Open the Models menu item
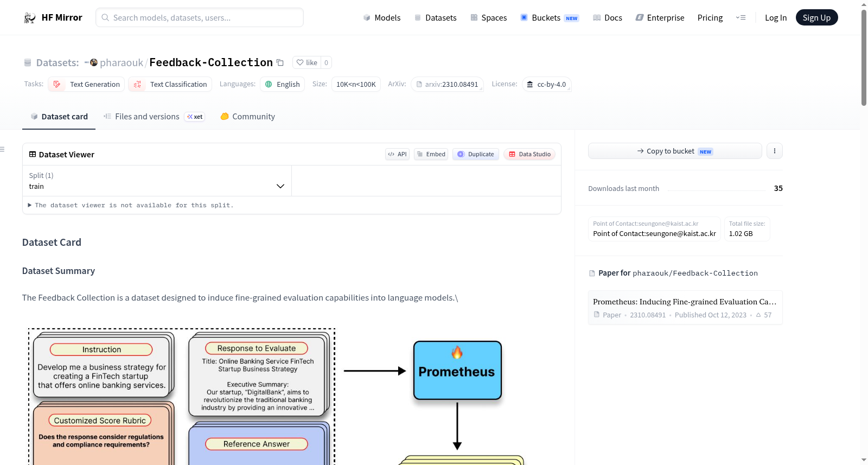The image size is (868, 465). coord(382,18)
